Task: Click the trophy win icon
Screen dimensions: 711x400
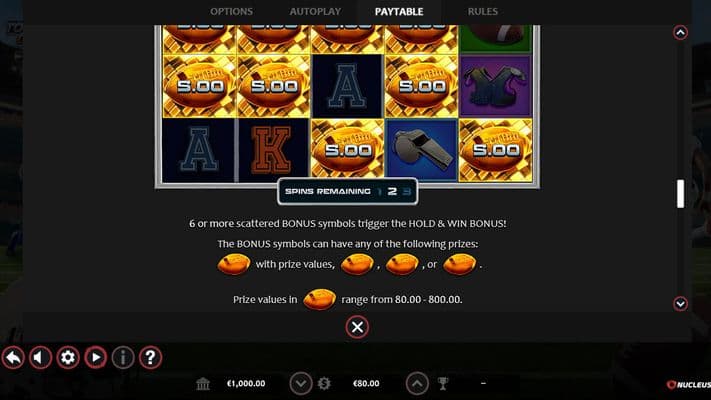Action: click(x=443, y=384)
